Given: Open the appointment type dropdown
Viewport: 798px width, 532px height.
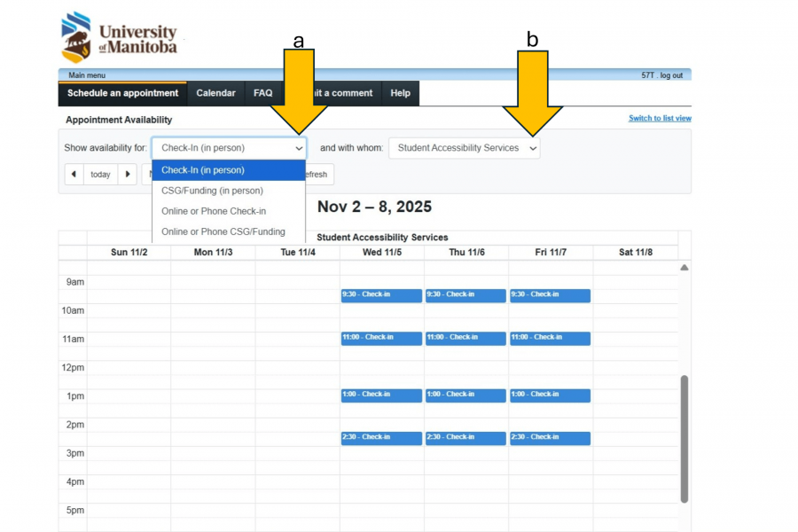Looking at the screenshot, I should coord(229,148).
